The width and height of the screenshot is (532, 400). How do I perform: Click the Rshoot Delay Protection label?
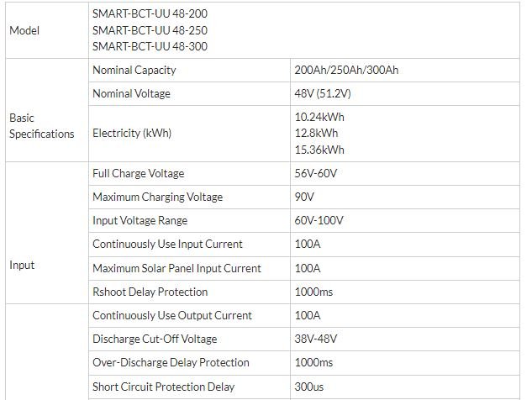pos(150,292)
